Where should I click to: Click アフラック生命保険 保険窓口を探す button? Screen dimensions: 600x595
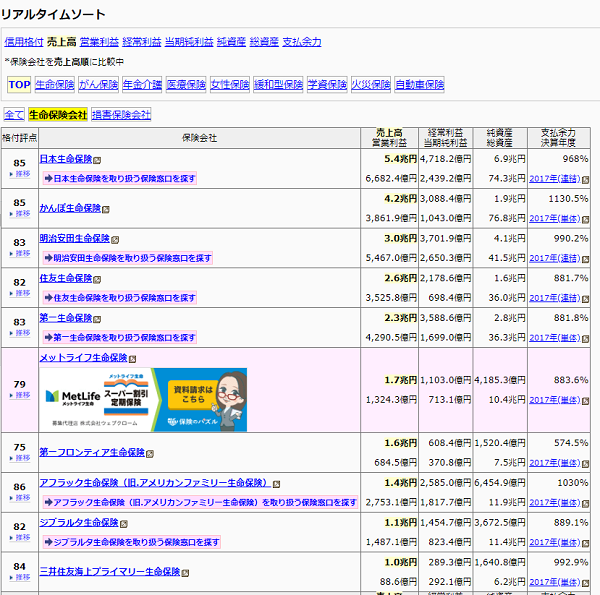[201, 502]
